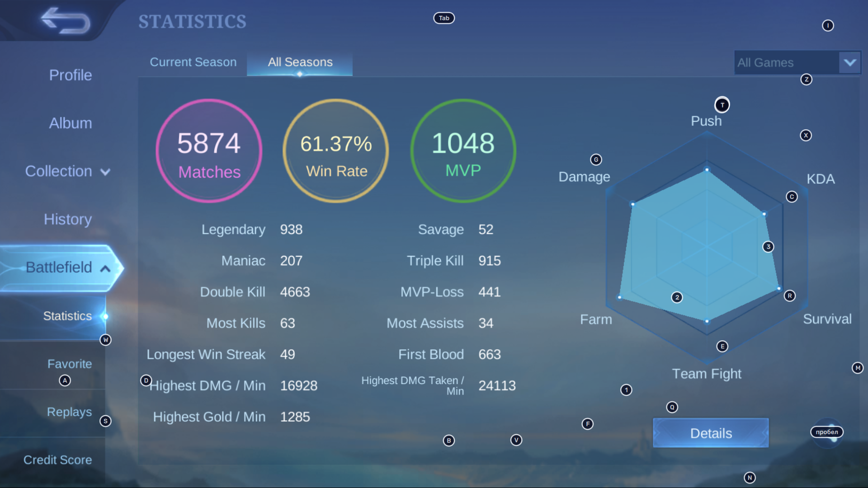
Task: Open the Profile section
Action: 71,75
